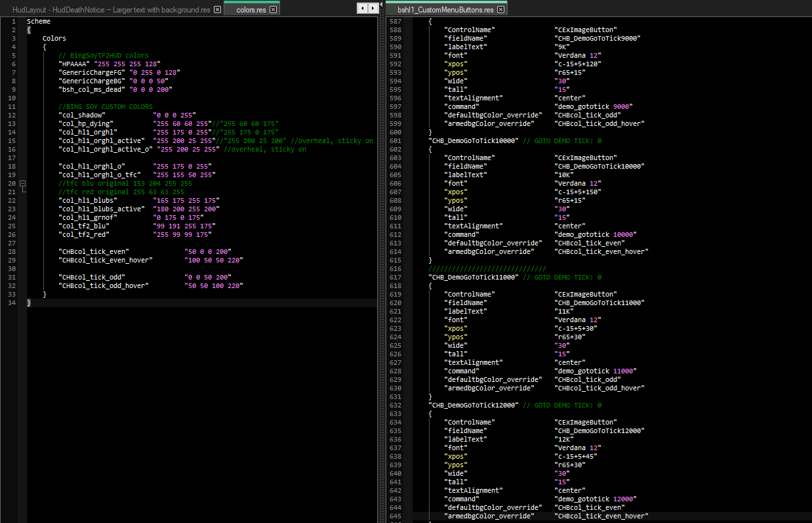The width and height of the screenshot is (812, 523).
Task: Select the "HPAAAA" key
Action: (x=74, y=64)
